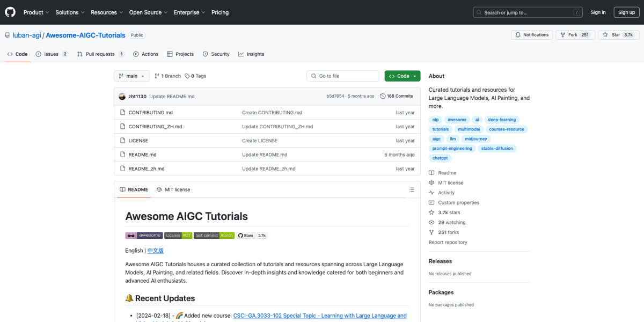Open the Pull requests tab
The width and height of the screenshot is (644, 322).
(x=100, y=54)
